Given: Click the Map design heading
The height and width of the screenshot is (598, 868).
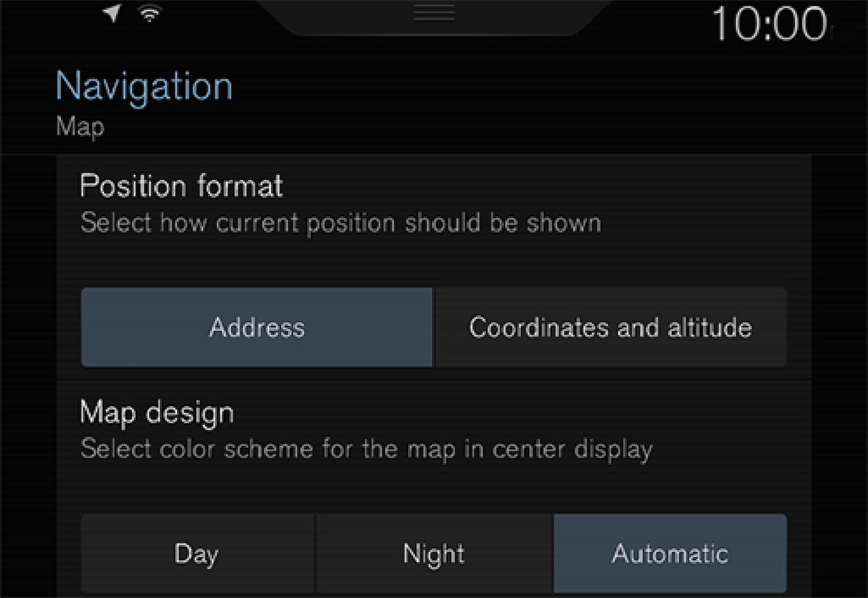Looking at the screenshot, I should tap(157, 413).
